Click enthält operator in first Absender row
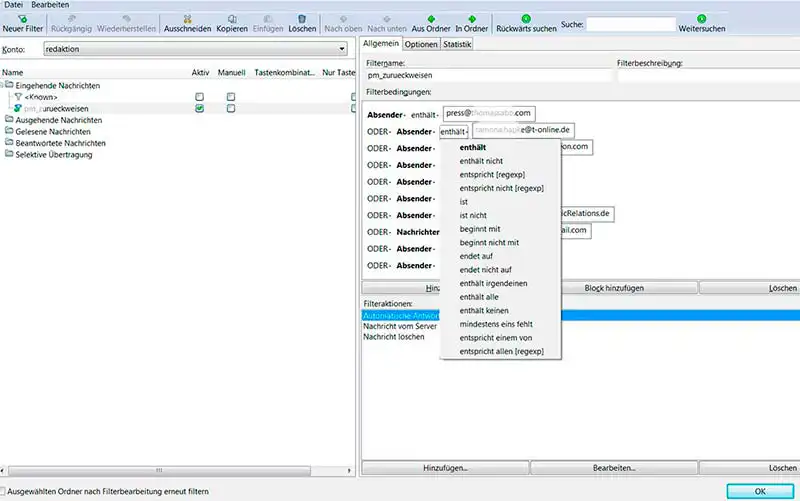Image resolution: width=800 pixels, height=501 pixels. tap(424, 115)
